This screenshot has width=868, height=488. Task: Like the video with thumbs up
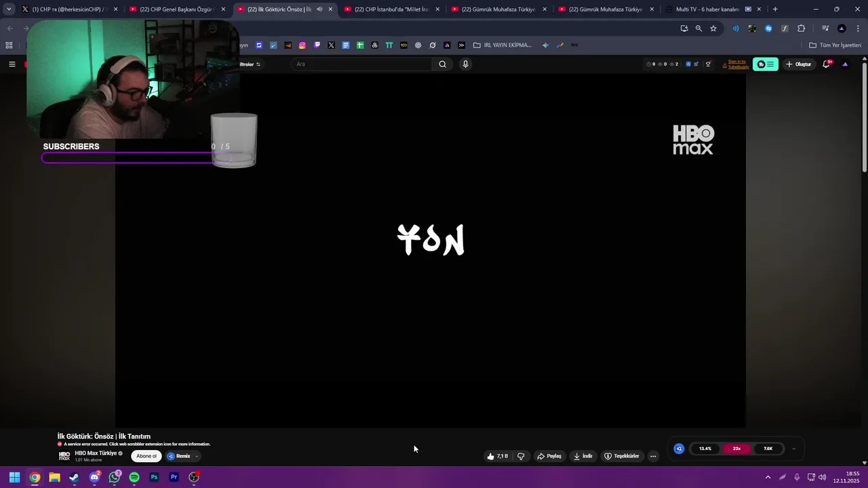point(497,456)
